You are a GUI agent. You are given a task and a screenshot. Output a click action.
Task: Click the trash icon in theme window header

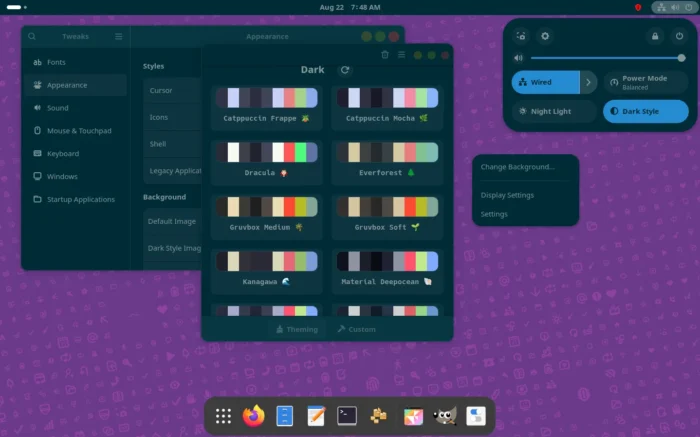tap(385, 55)
